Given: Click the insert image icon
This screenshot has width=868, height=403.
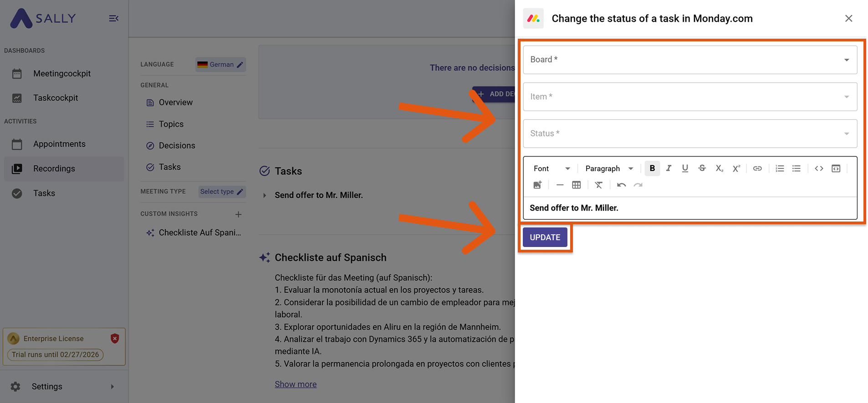Looking at the screenshot, I should 537,185.
